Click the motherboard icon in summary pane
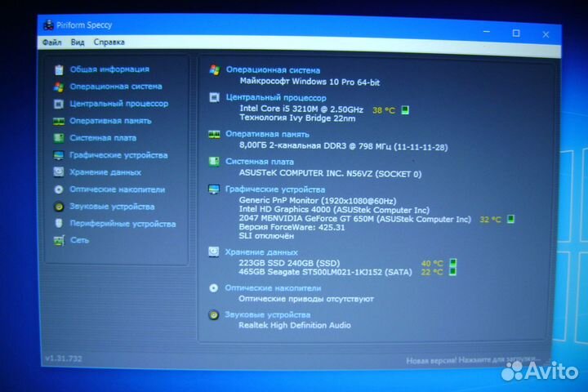This screenshot has width=588, height=392. click(214, 162)
